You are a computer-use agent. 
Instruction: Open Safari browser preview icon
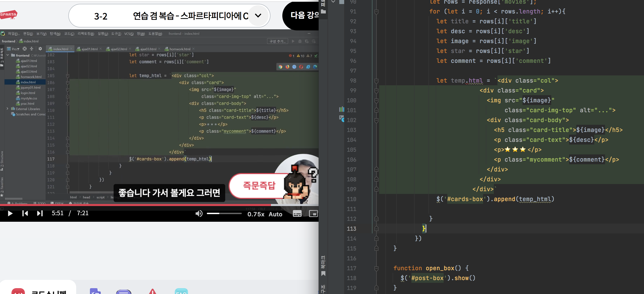coord(294,67)
